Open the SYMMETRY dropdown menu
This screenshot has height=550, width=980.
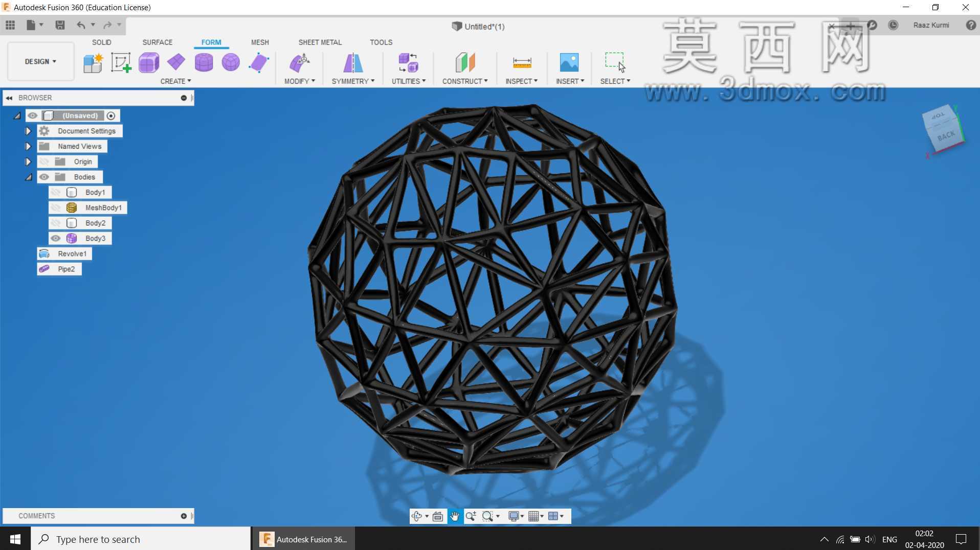[x=353, y=81]
